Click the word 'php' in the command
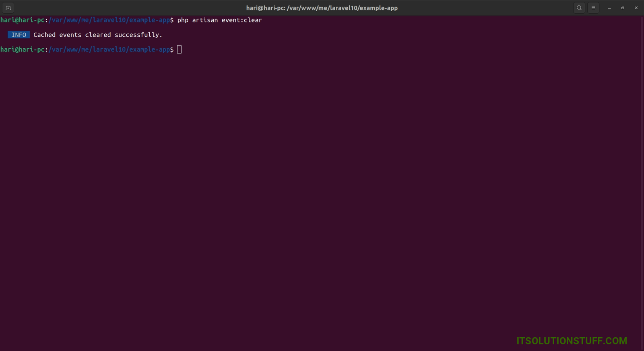Viewport: 644px width, 351px height. coord(183,20)
